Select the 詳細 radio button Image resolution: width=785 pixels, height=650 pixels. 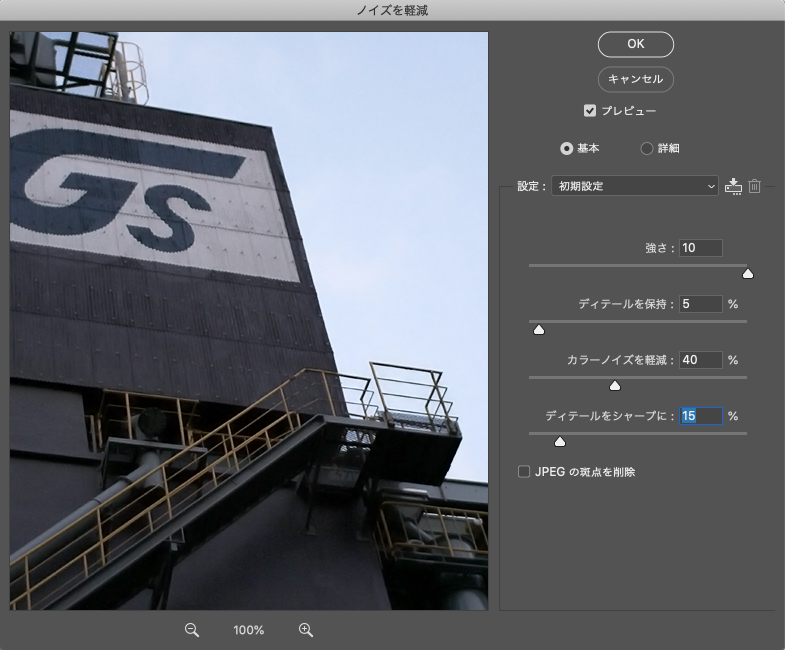[646, 148]
